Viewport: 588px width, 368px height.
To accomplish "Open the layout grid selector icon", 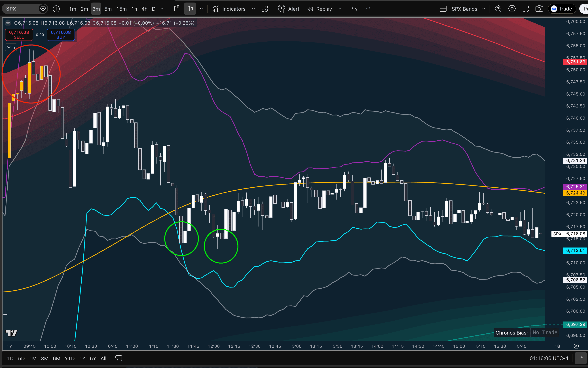I will 265,9.
